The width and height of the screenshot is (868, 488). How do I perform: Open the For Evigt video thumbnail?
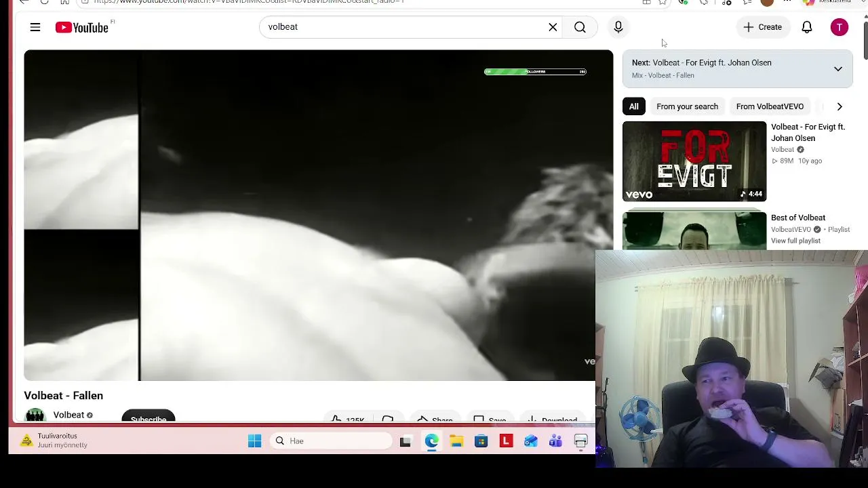[694, 161]
